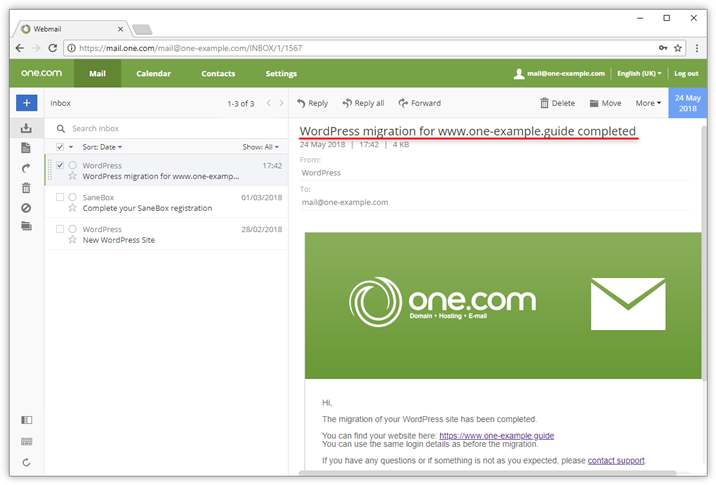Click the Move button
This screenshot has width=716, height=485.
tap(605, 103)
